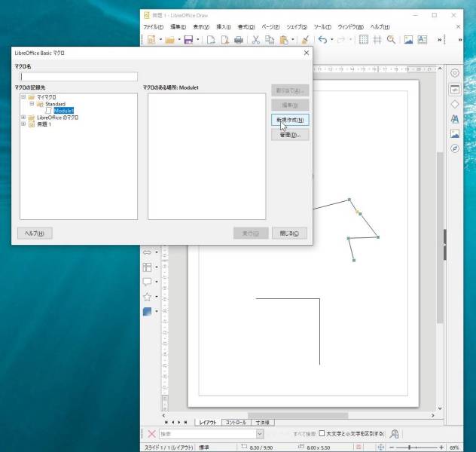Toggle the match case checkbox in find bar

(x=322, y=433)
